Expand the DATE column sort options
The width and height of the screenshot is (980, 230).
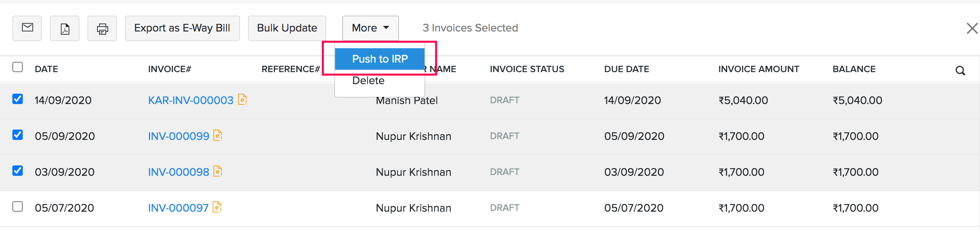46,69
